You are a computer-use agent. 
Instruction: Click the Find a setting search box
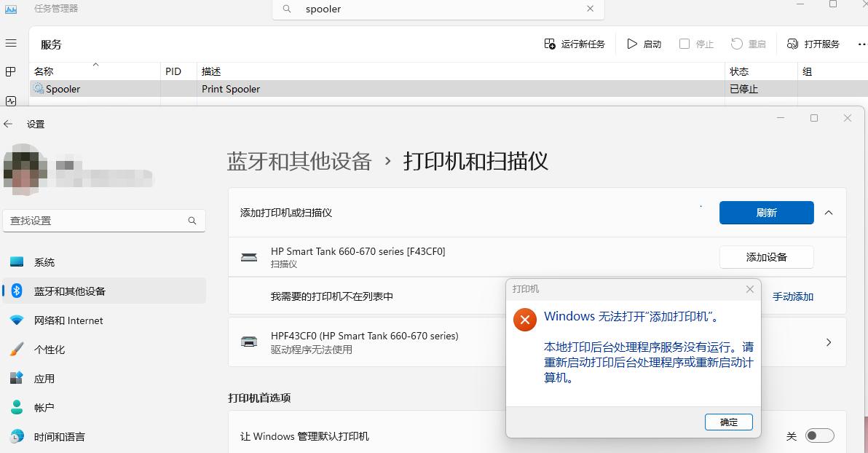click(104, 221)
